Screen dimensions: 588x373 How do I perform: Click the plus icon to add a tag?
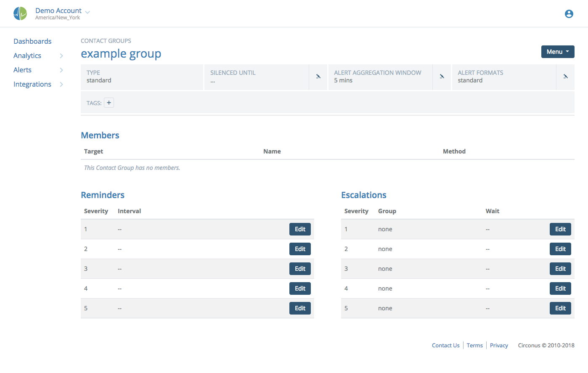(109, 102)
